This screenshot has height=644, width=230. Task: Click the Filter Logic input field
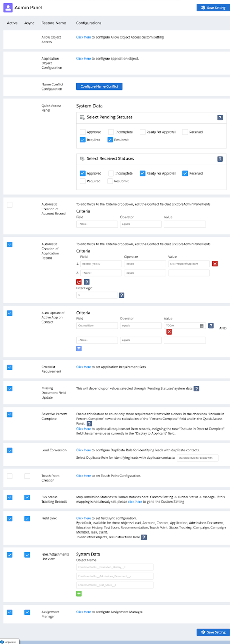coord(97,295)
